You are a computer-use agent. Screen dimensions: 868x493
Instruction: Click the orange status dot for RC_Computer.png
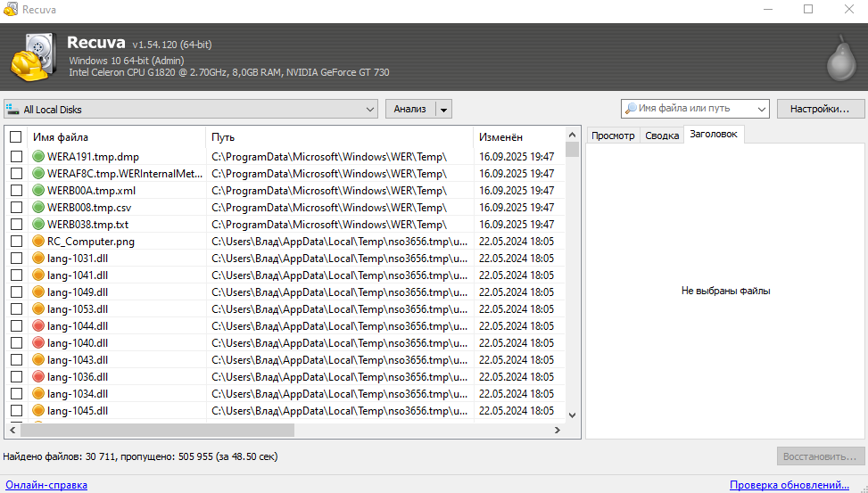click(x=38, y=242)
